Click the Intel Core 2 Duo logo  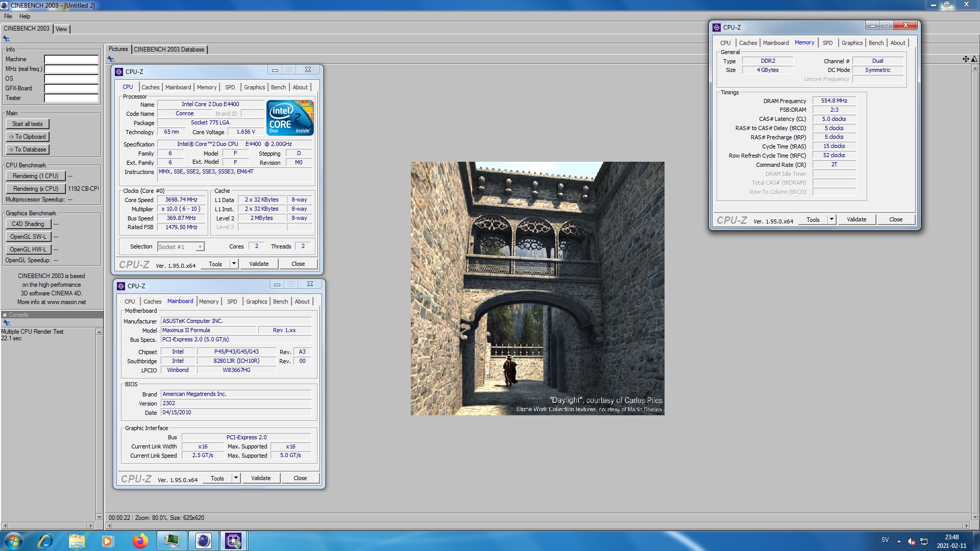pyautogui.click(x=290, y=118)
